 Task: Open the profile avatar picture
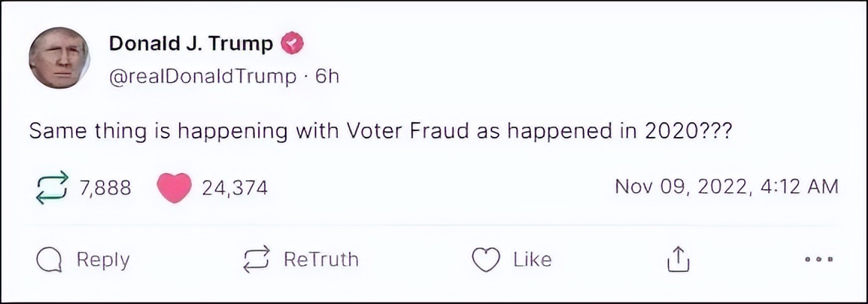[x=59, y=59]
